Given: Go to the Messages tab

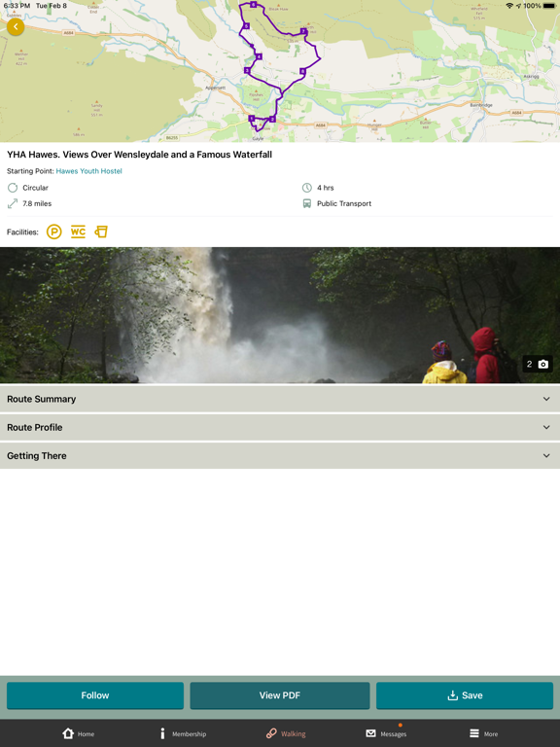Looking at the screenshot, I should (386, 733).
